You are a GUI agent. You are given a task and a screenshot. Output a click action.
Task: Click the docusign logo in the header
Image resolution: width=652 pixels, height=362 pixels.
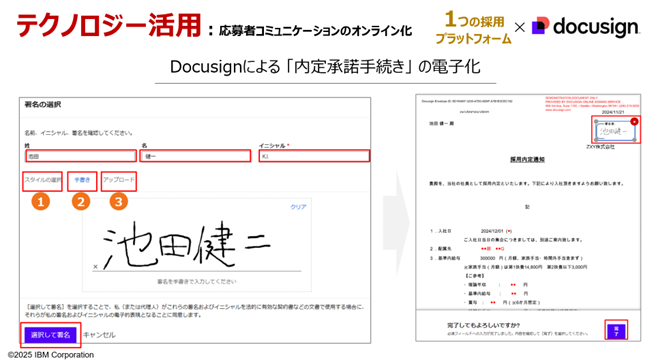point(585,27)
